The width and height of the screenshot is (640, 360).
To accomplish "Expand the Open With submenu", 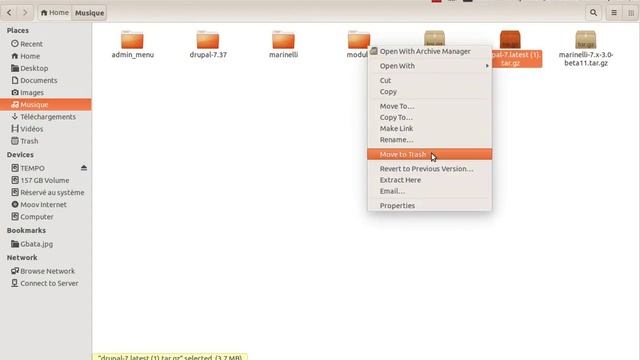I will 429,66.
